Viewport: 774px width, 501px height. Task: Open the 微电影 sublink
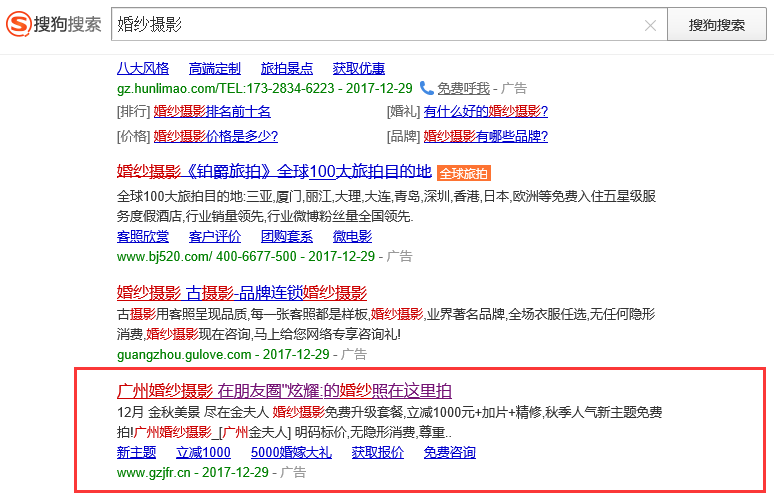[352, 236]
